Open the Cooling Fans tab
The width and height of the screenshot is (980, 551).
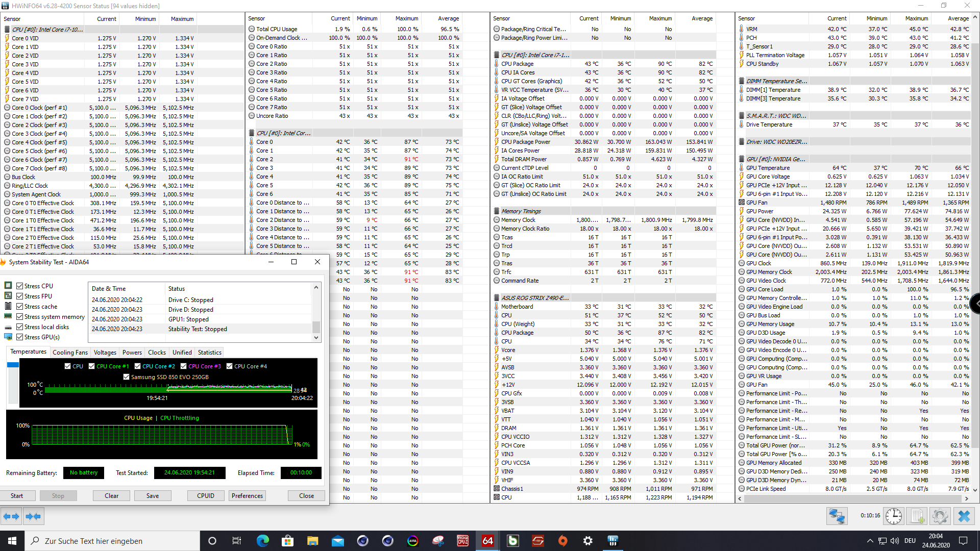coord(70,353)
